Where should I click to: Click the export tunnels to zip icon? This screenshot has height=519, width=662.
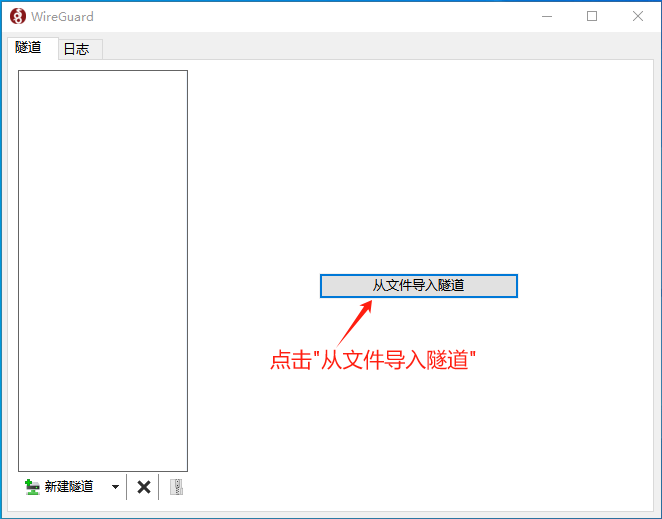tap(176, 487)
